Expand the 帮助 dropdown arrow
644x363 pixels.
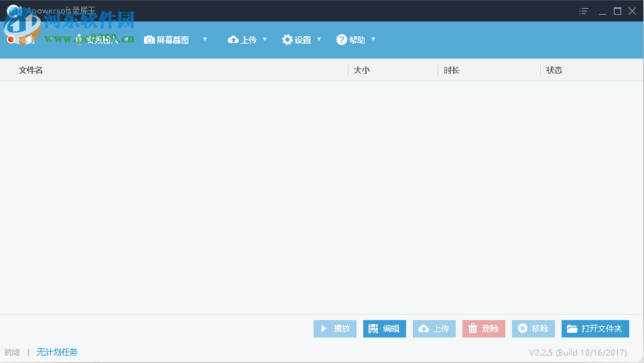click(x=373, y=40)
